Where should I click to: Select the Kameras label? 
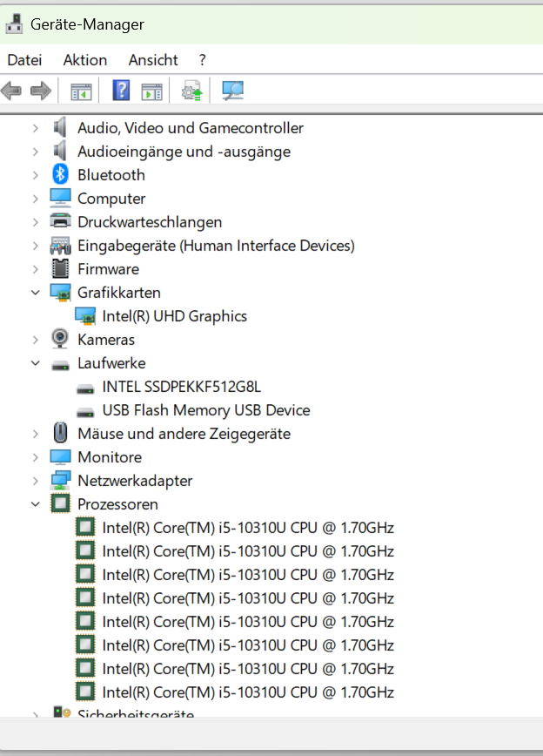(x=106, y=340)
